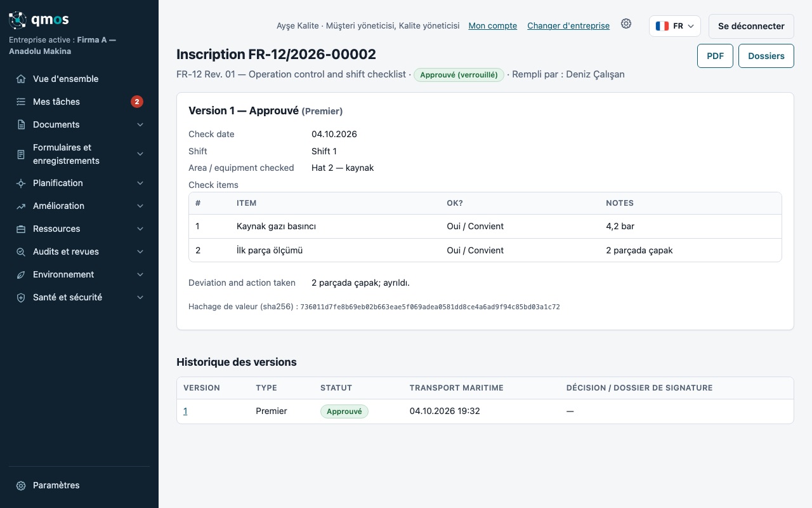Image resolution: width=812 pixels, height=508 pixels.
Task: Click the Dossiers button
Action: pyautogui.click(x=766, y=56)
